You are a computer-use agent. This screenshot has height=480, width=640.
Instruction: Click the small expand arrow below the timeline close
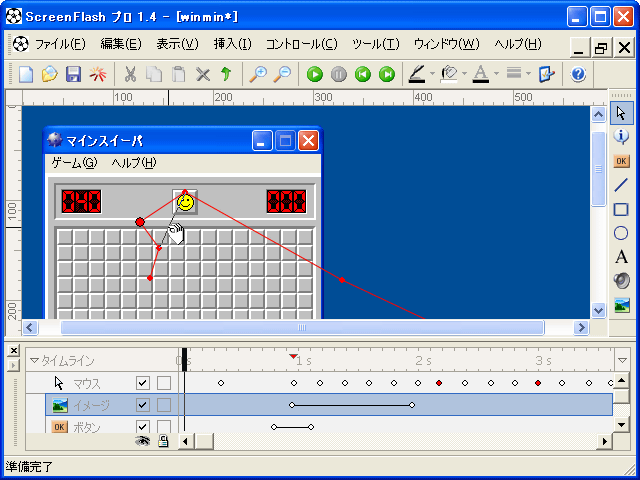pos(13,365)
